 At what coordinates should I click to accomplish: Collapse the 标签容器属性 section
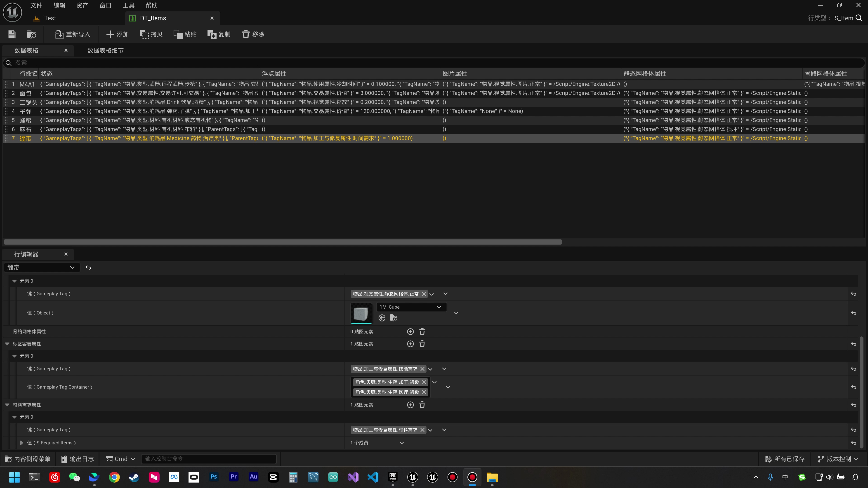[7, 344]
